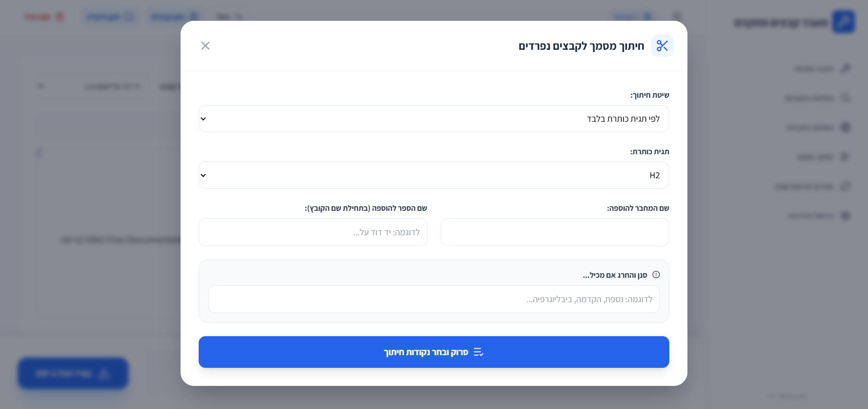Click the checklist icon on the scan button

[478, 352]
